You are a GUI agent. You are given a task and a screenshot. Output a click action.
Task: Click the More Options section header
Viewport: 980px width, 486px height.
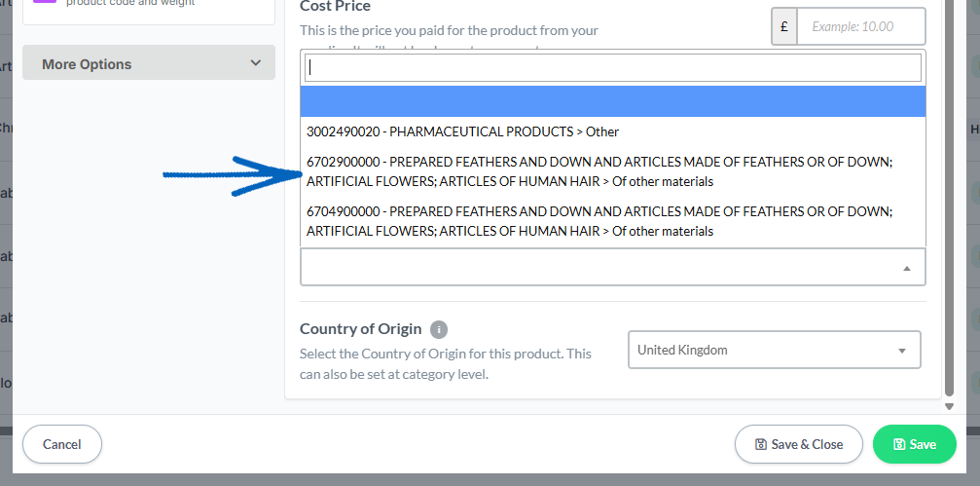[149, 63]
